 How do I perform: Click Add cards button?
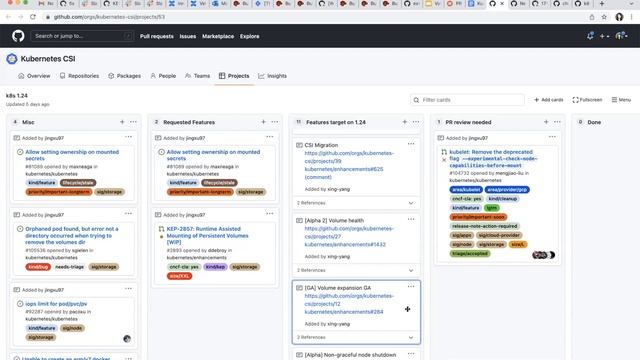point(549,100)
